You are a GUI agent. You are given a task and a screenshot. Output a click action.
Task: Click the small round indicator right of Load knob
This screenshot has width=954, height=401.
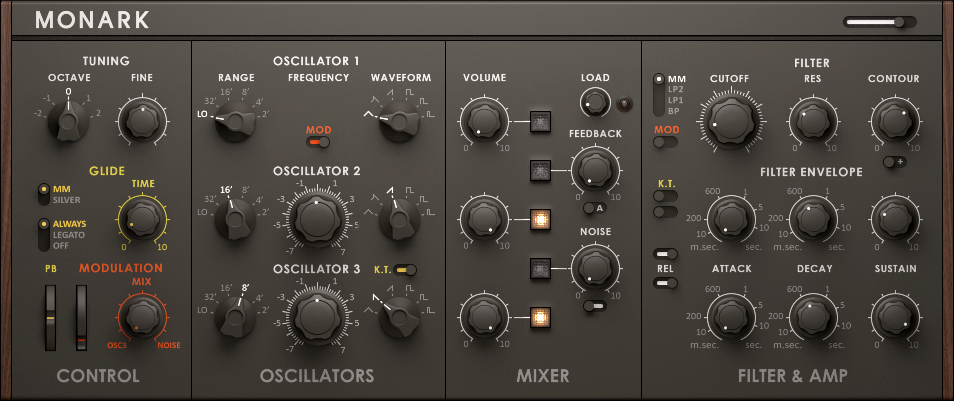[x=627, y=102]
